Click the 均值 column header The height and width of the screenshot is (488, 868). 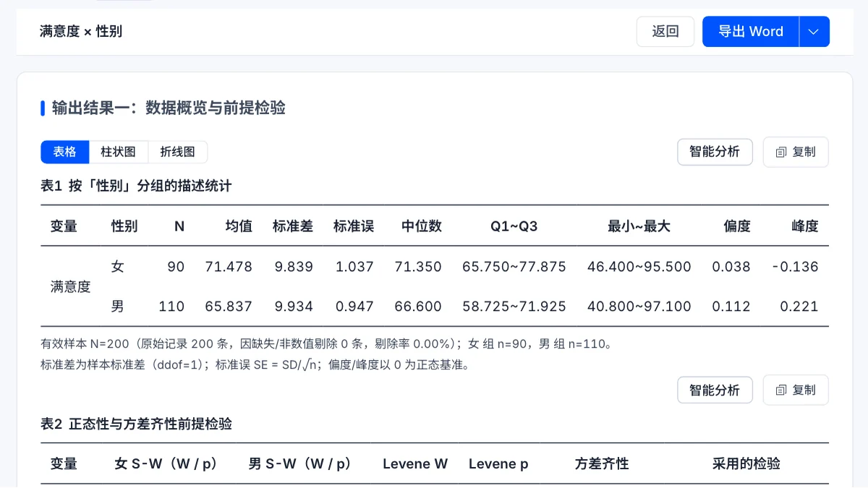point(239,226)
